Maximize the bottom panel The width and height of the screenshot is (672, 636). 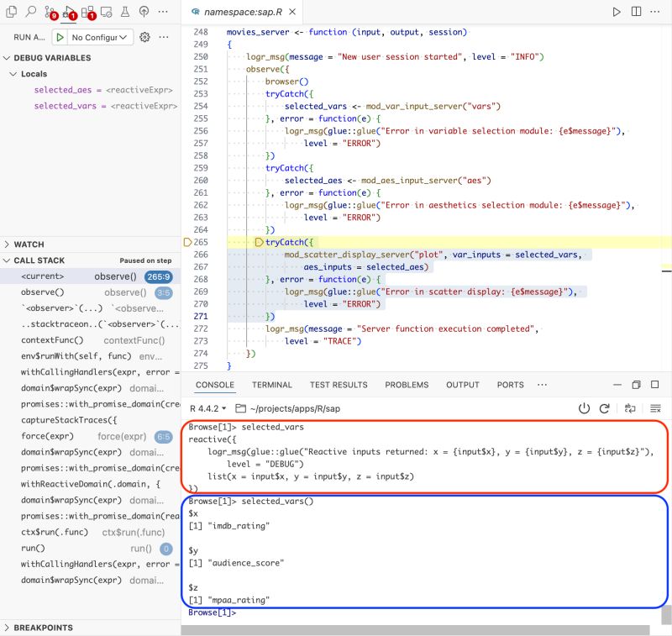coord(655,385)
